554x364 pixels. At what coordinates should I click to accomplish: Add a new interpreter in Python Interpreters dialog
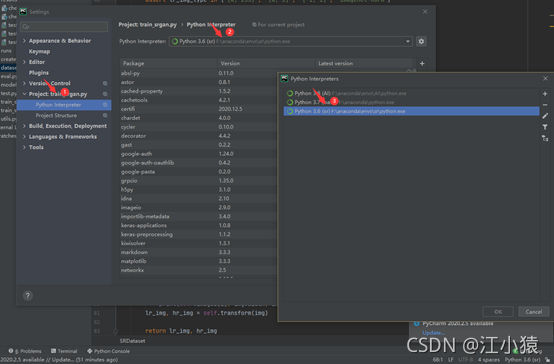(545, 94)
